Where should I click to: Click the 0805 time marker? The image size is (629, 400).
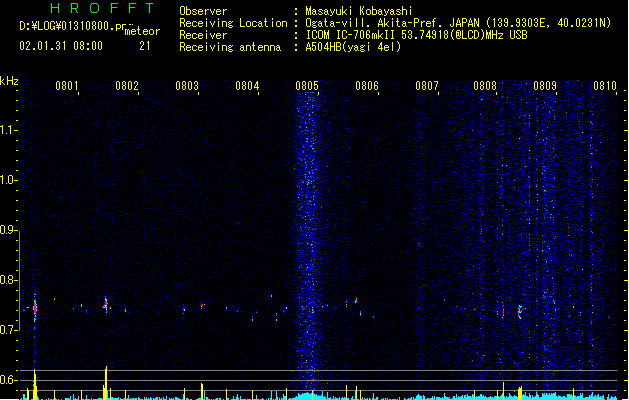[307, 86]
